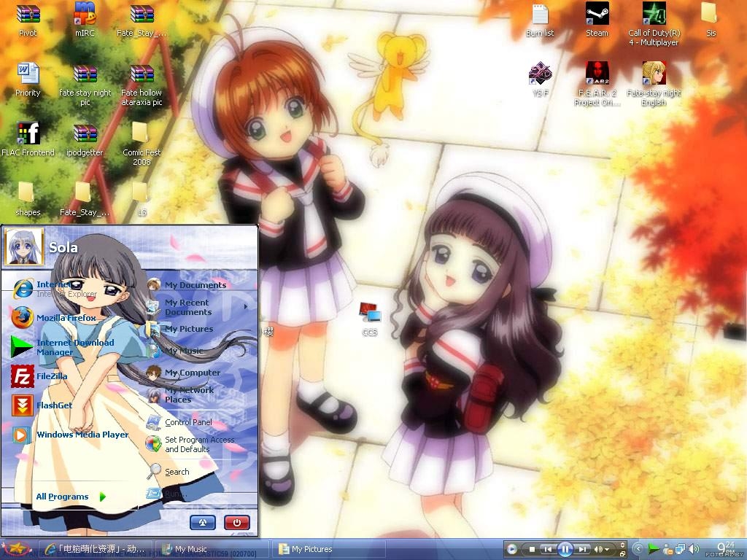
Task: Open FlashGet from the Start menu
Action: [42, 405]
